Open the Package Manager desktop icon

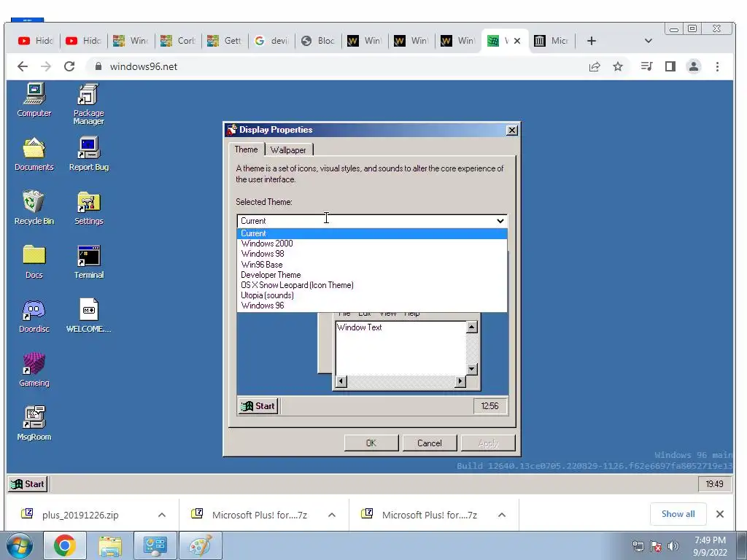tap(88, 104)
